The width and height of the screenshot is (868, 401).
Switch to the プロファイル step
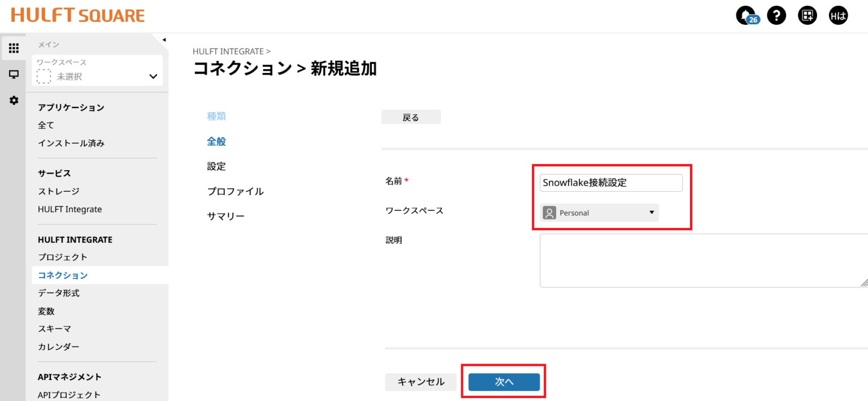coord(235,191)
